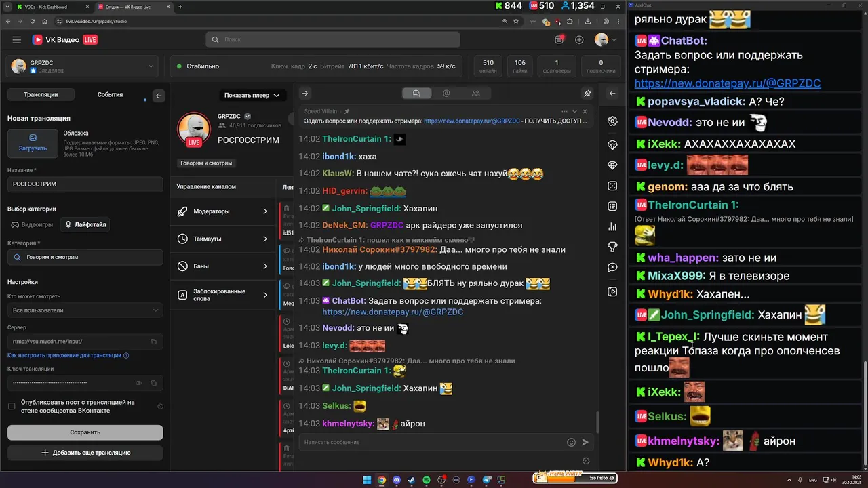Open Spotify from the taskbar
Image resolution: width=868 pixels, height=488 pixels.
tap(427, 480)
